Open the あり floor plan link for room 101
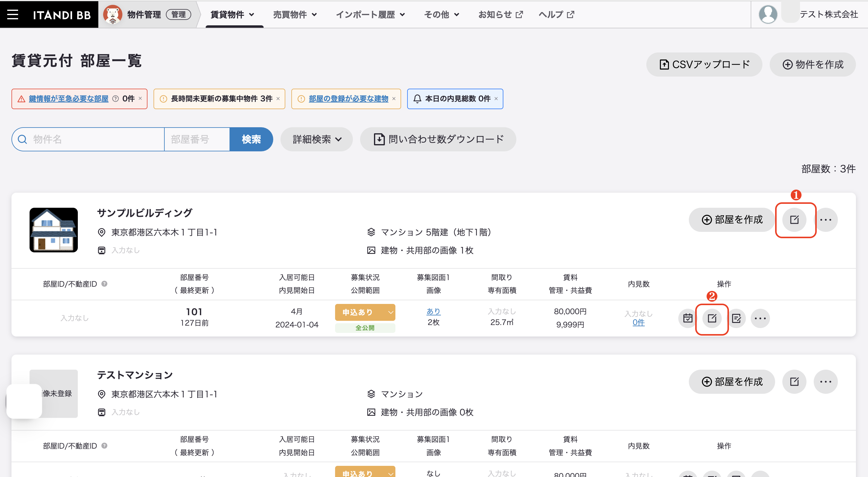The width and height of the screenshot is (868, 477). point(433,311)
